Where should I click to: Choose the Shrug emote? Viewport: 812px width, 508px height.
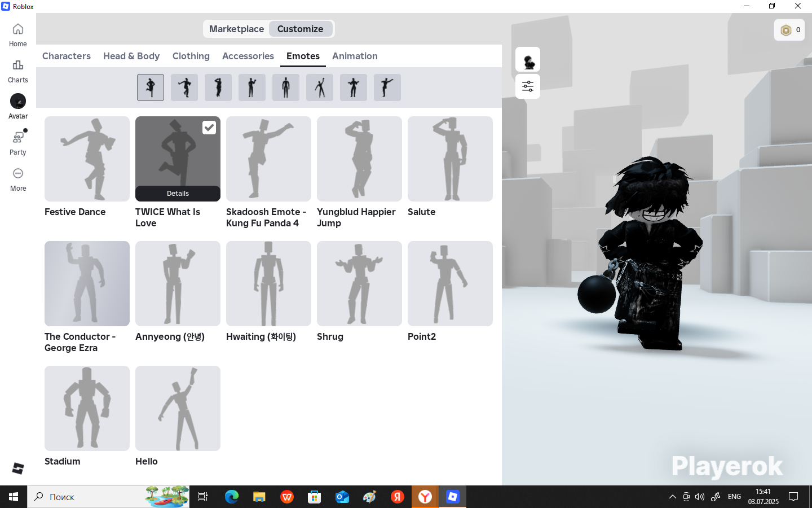click(359, 283)
